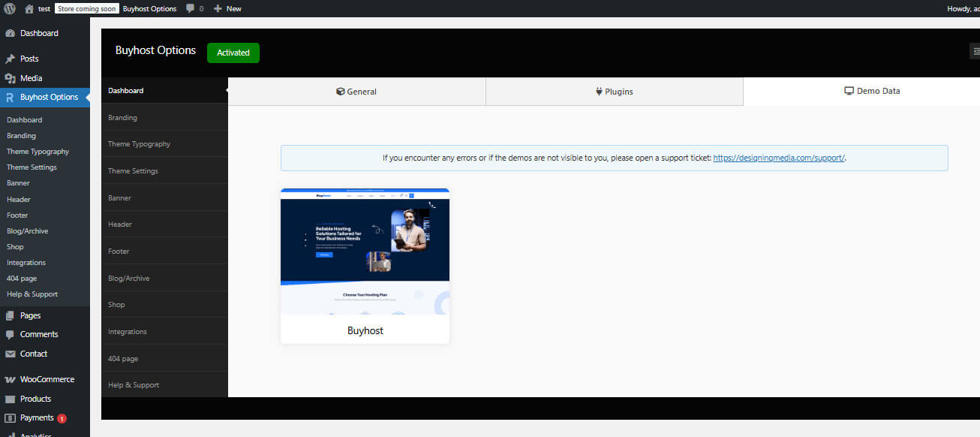Open Integrations in the options panel
The width and height of the screenshot is (980, 437).
164,331
